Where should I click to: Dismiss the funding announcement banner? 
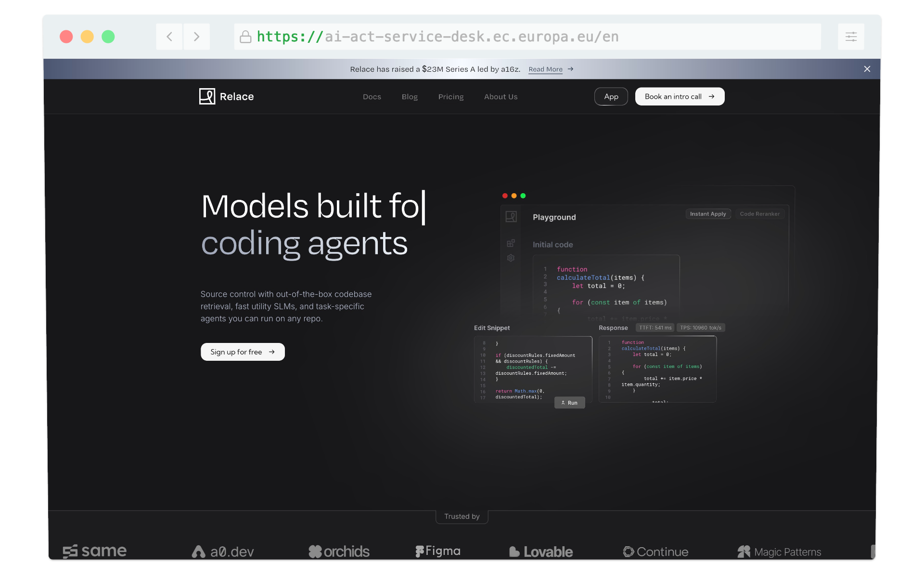[x=867, y=69]
